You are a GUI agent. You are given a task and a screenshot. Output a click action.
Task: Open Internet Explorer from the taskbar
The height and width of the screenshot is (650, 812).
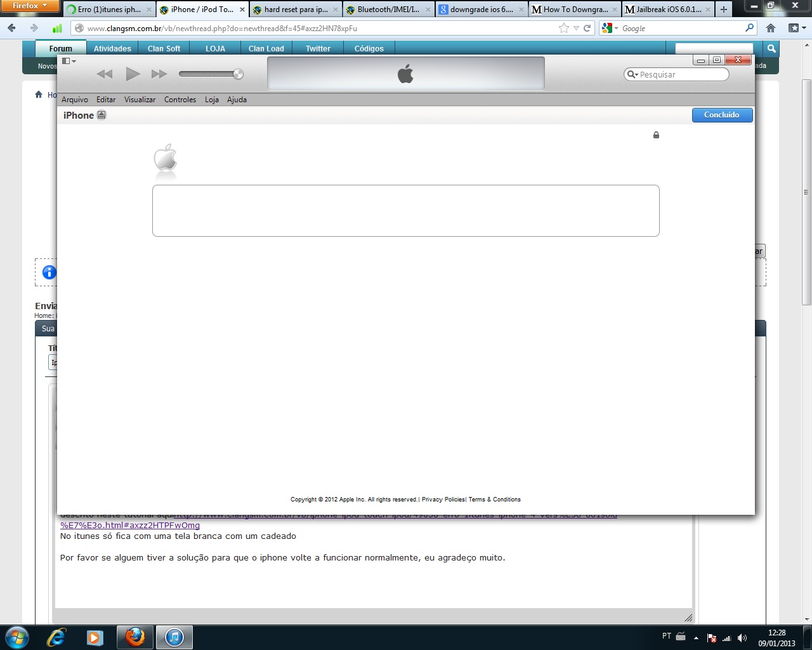[x=56, y=637]
